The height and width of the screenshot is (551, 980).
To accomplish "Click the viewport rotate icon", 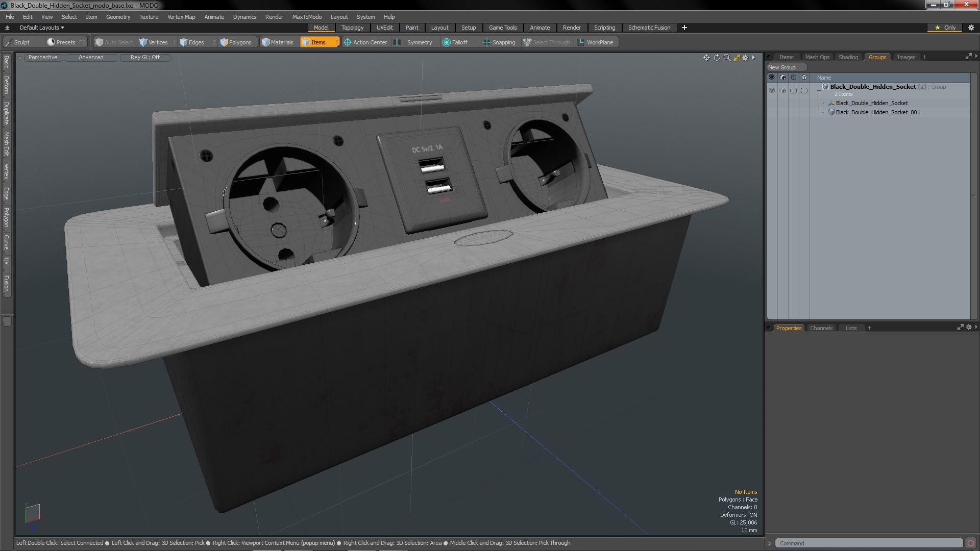I will pos(717,58).
